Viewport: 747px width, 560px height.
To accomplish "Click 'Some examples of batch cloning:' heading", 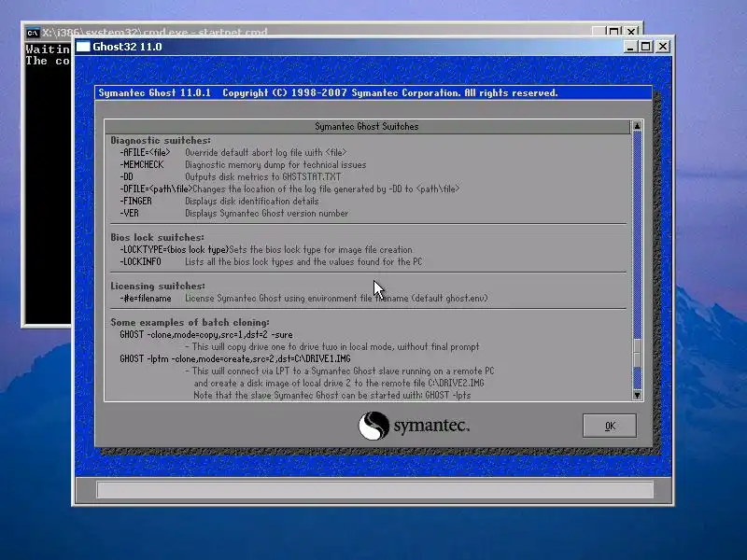I will pyautogui.click(x=190, y=322).
